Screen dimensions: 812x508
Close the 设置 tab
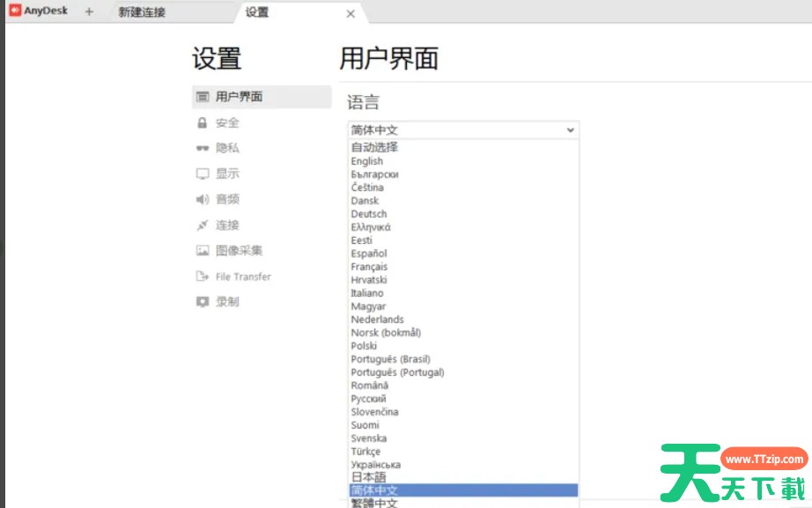point(351,14)
